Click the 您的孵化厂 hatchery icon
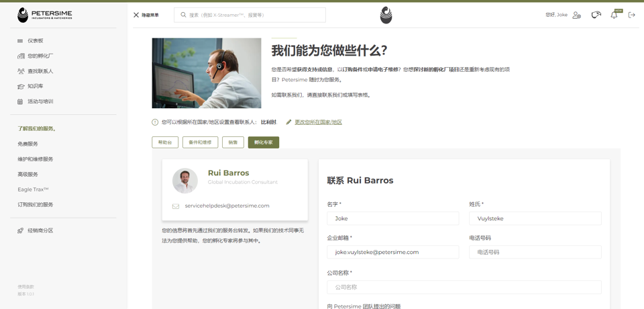644x309 pixels. tap(21, 56)
